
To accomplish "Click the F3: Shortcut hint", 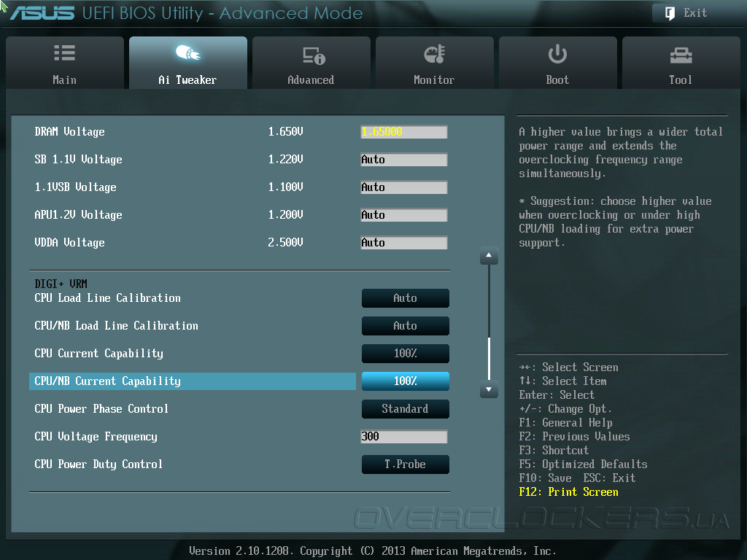I will (x=554, y=451).
